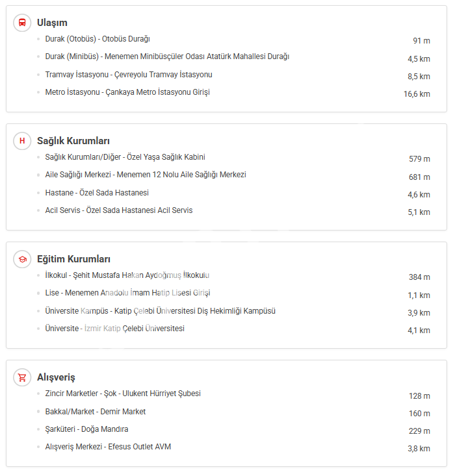453x476 pixels.
Task: Open Menemen Minibüsçüler Odası minibüs stop entry
Action: 167,56
